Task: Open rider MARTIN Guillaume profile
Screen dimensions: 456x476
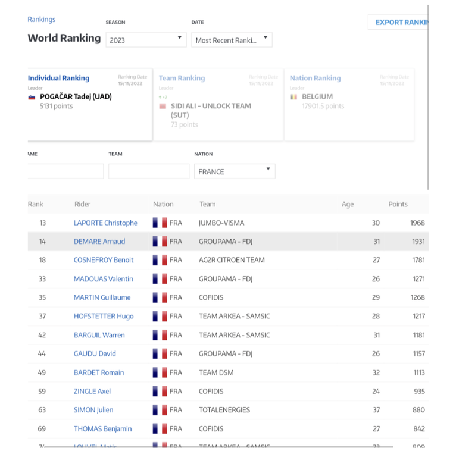Action: click(102, 297)
